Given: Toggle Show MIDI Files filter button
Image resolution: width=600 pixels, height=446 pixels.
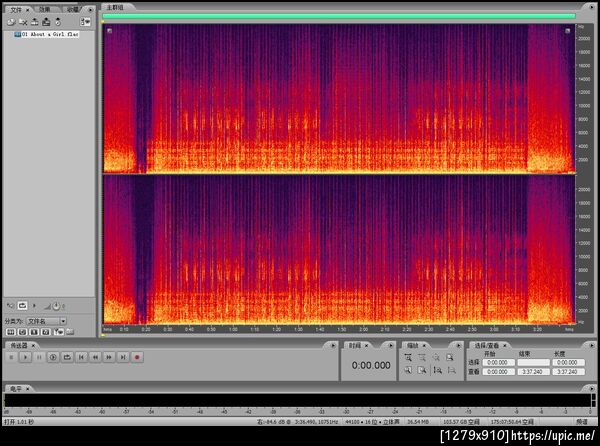Looking at the screenshot, I should (x=46, y=332).
